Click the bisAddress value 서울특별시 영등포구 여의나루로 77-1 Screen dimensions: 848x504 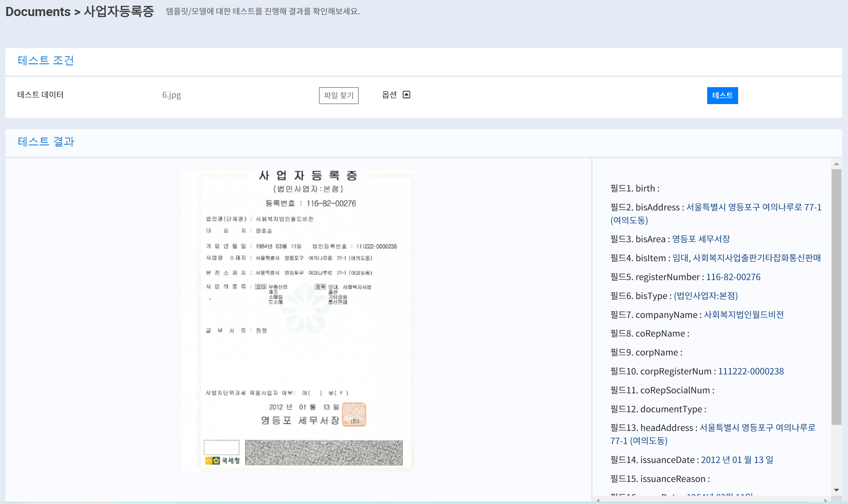pyautogui.click(x=754, y=207)
